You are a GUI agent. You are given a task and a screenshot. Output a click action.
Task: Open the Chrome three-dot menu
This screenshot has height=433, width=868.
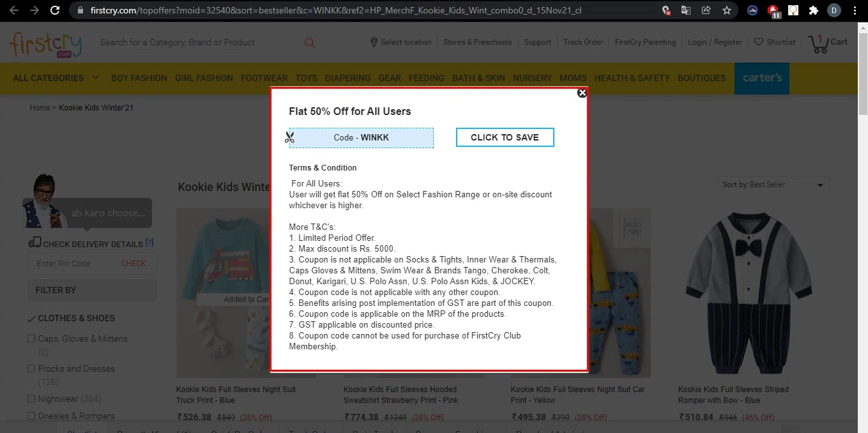(855, 10)
